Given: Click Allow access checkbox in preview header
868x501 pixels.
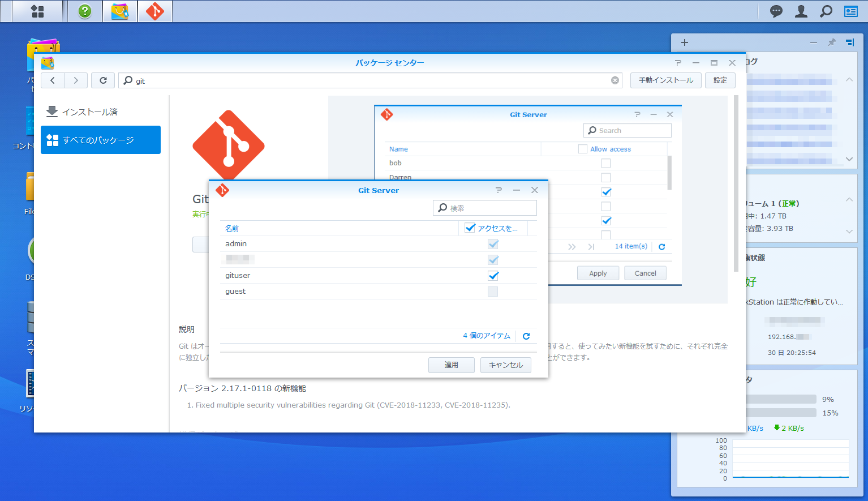Looking at the screenshot, I should tap(583, 149).
